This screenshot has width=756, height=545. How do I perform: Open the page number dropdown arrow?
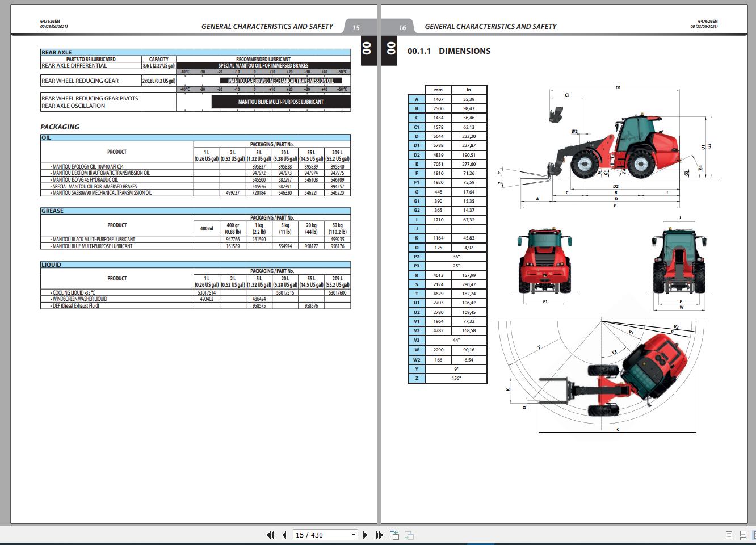[x=354, y=535]
